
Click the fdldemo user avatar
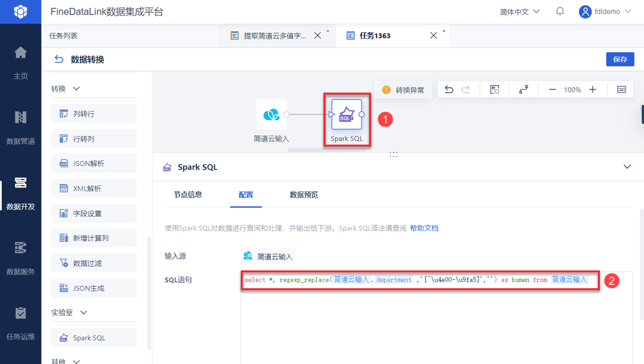coord(586,12)
